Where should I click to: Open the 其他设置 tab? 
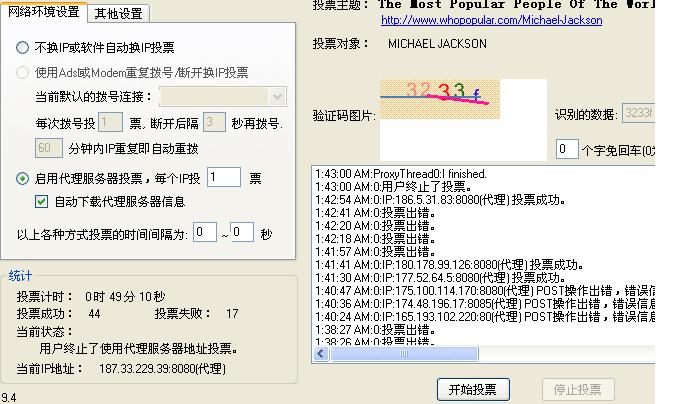pyautogui.click(x=118, y=13)
